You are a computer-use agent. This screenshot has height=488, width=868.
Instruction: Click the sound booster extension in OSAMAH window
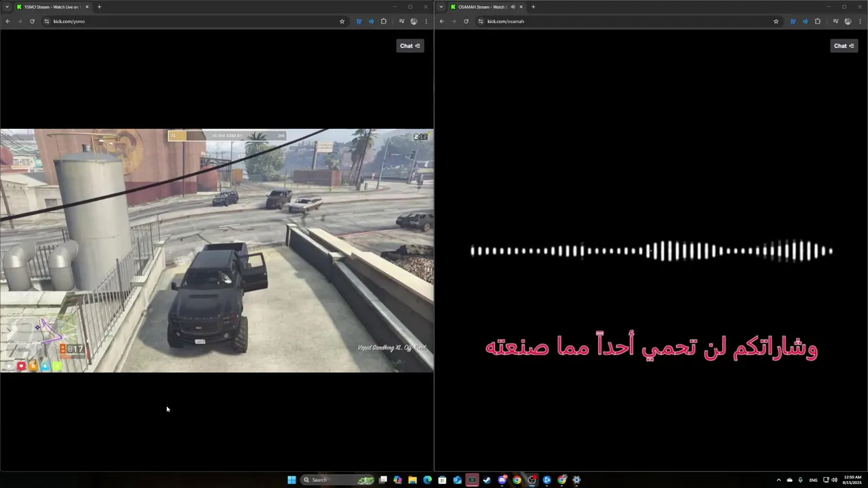pyautogui.click(x=805, y=21)
